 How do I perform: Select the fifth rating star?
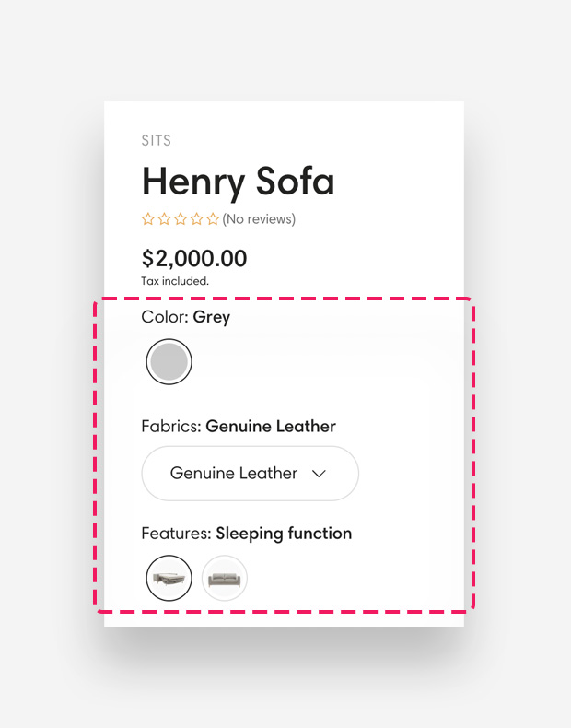tap(213, 219)
